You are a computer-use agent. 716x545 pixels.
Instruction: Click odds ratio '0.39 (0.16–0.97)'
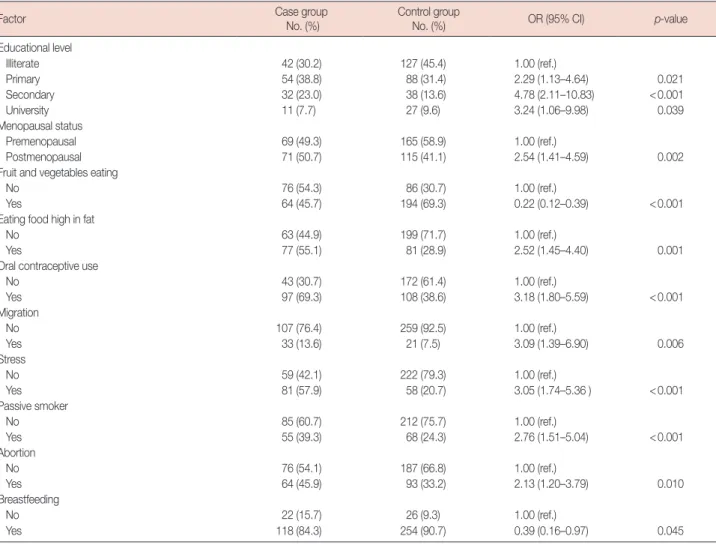click(551, 531)
